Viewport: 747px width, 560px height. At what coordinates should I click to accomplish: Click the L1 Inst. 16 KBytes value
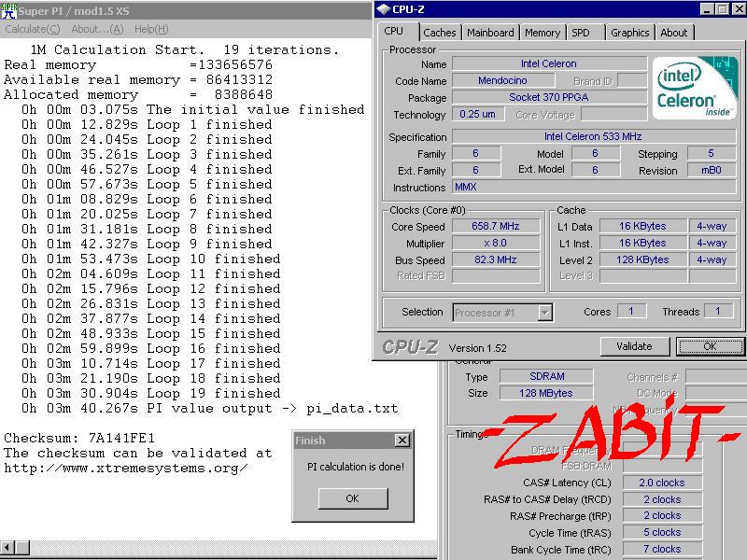[642, 243]
